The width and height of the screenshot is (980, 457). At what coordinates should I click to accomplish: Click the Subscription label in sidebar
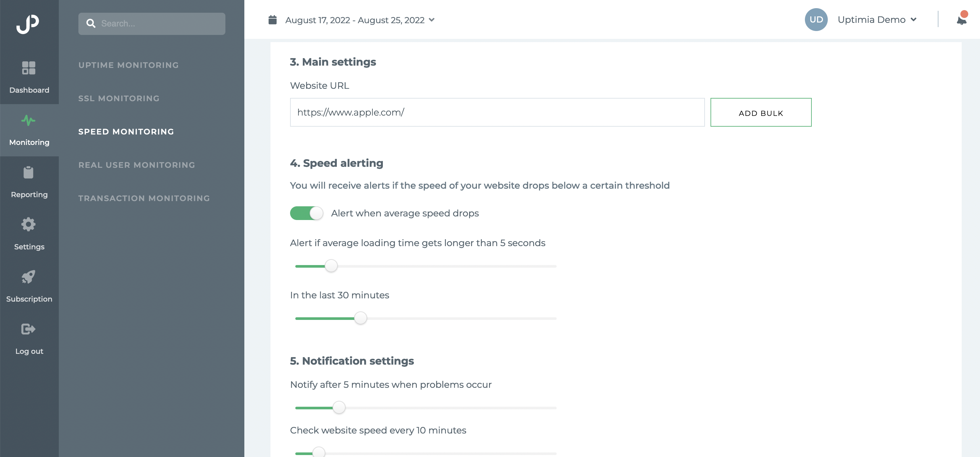(x=29, y=299)
